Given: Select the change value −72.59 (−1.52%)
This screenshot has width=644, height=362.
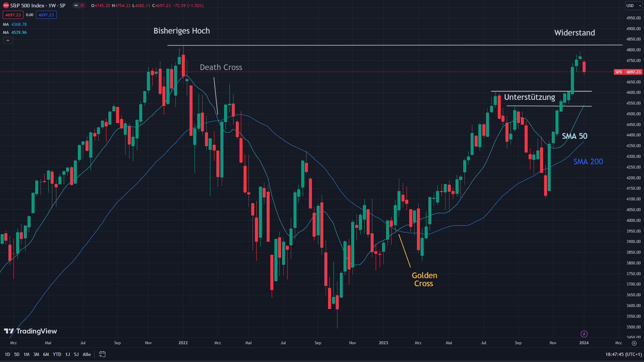Looking at the screenshot, I should click(x=188, y=6).
